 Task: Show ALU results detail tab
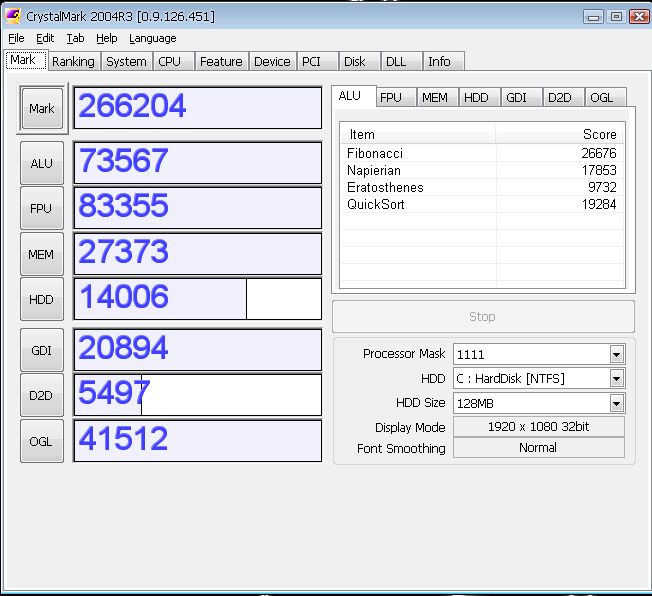354,96
